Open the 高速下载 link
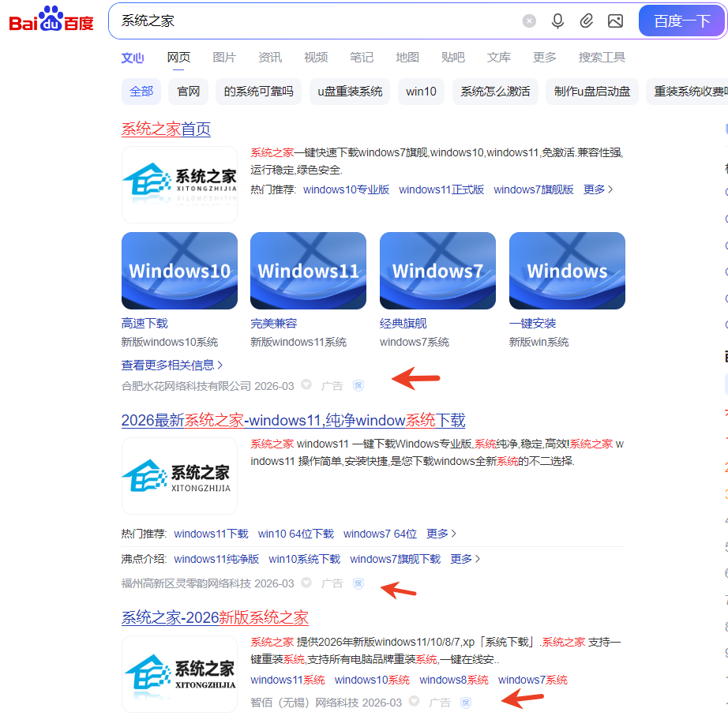The height and width of the screenshot is (716, 728). click(x=144, y=323)
